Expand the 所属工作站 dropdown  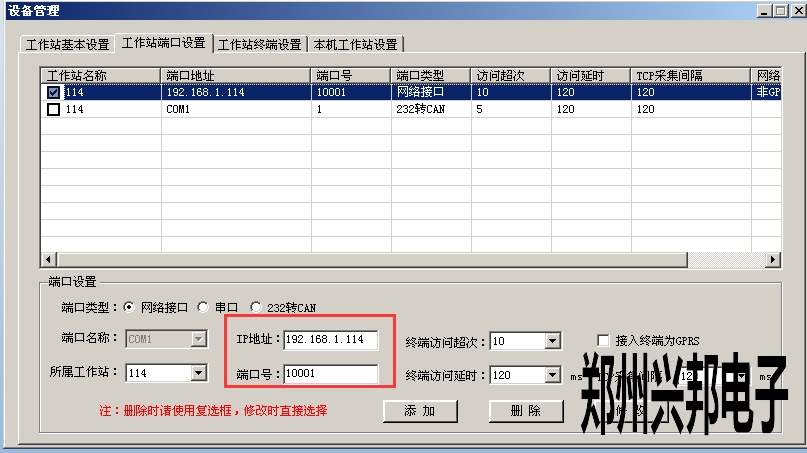197,373
